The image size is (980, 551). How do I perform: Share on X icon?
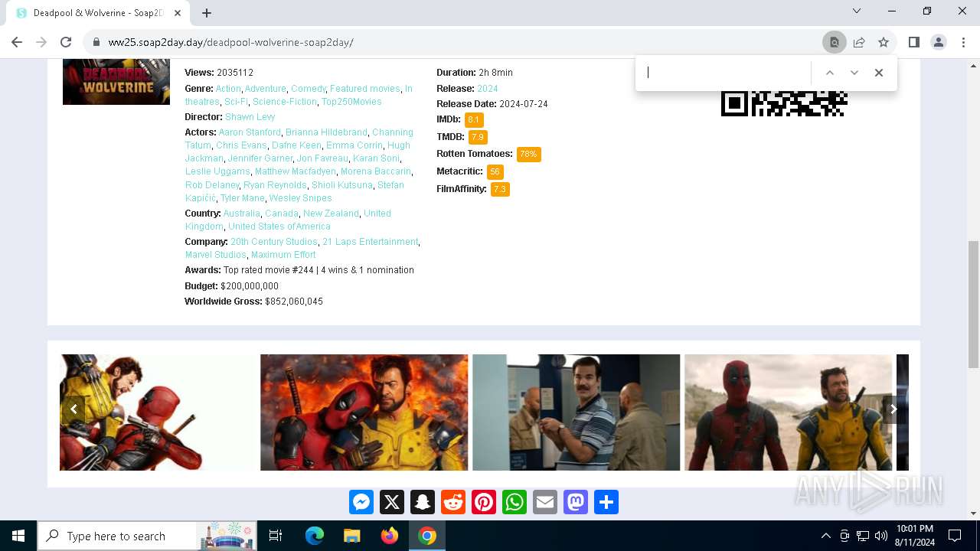point(392,502)
